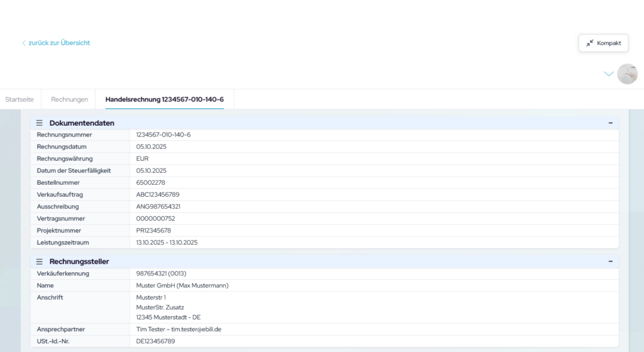This screenshot has width=644, height=352.
Task: Click the back chevron before zurück
Action: (x=24, y=43)
